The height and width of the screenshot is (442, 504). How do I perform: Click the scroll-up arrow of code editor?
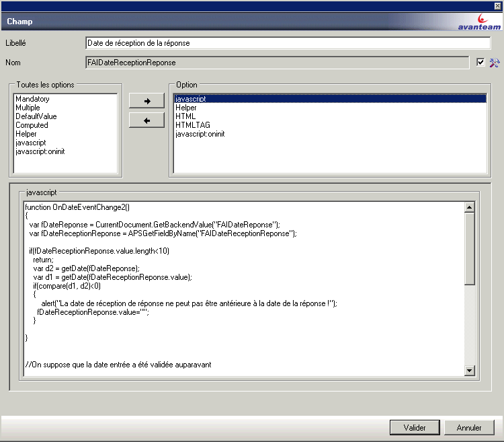tap(470, 207)
